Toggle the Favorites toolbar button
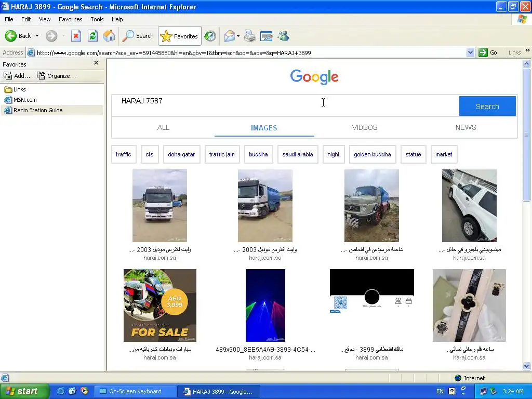Image resolution: width=532 pixels, height=399 pixels. coord(179,36)
